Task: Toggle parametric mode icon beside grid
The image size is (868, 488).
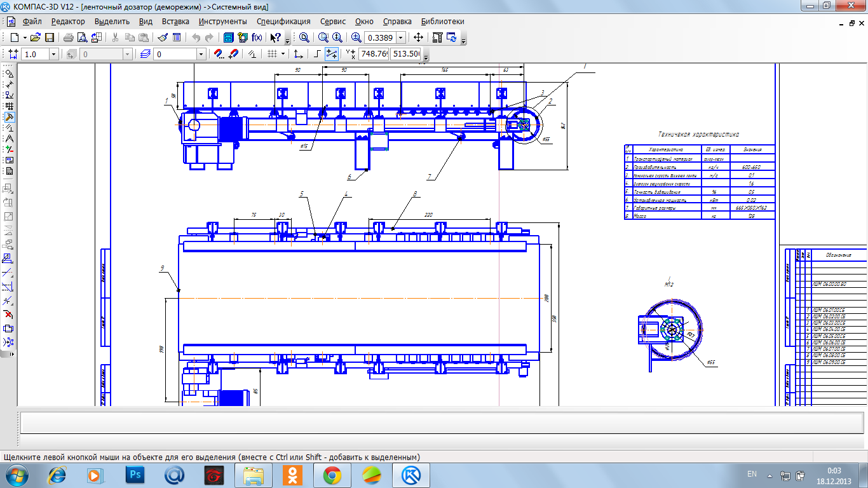Action: [252, 54]
